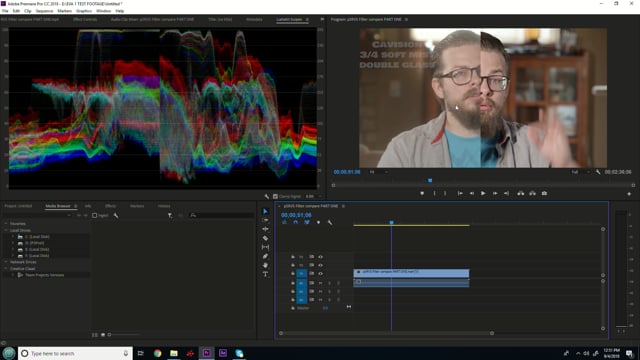
Task: Expand Team Projects Versions item
Action: [13, 275]
